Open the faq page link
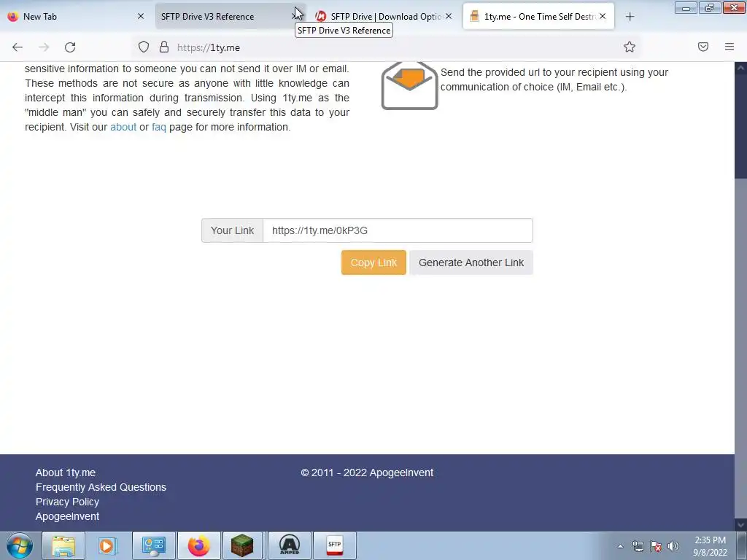Screen dimensions: 747x560 [x=158, y=127]
